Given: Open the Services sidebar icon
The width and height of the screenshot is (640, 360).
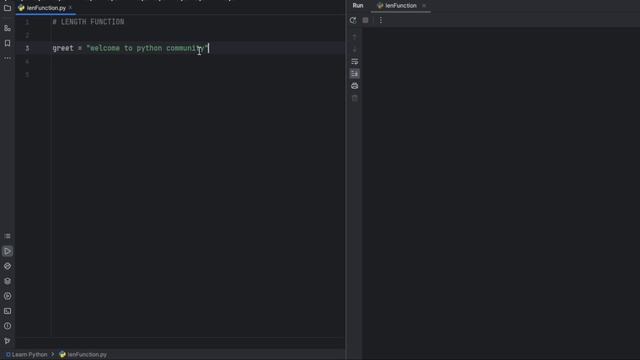Looking at the screenshot, I should [x=7, y=296].
